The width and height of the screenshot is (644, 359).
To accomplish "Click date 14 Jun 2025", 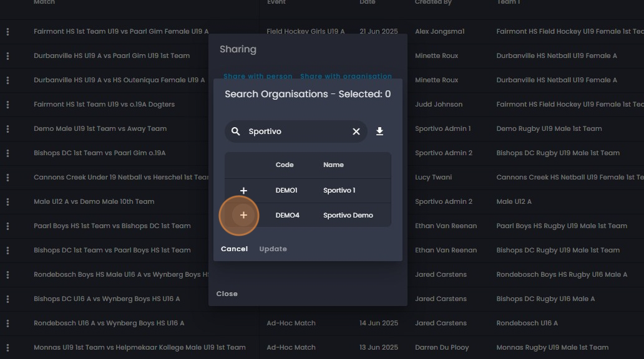I will 379,323.
